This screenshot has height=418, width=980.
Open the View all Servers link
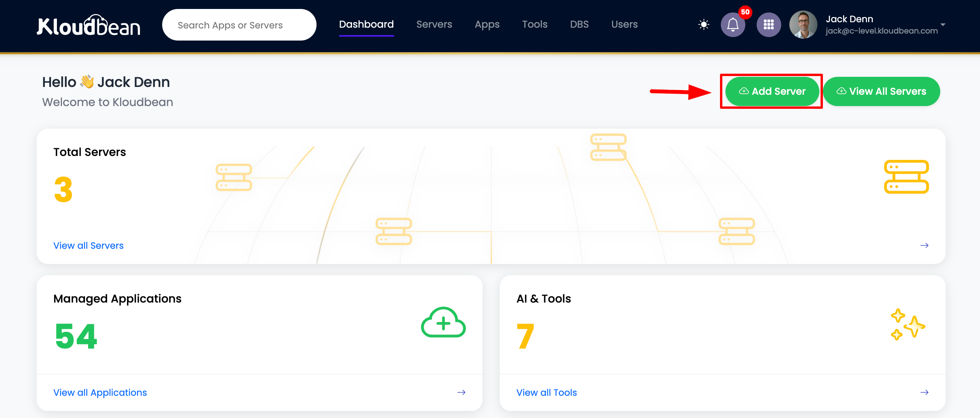88,245
